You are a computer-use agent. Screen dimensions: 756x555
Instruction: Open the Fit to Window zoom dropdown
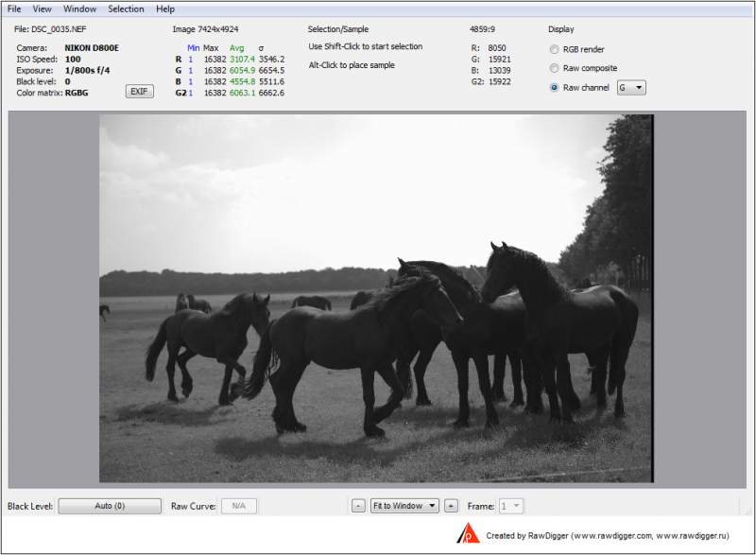[404, 506]
